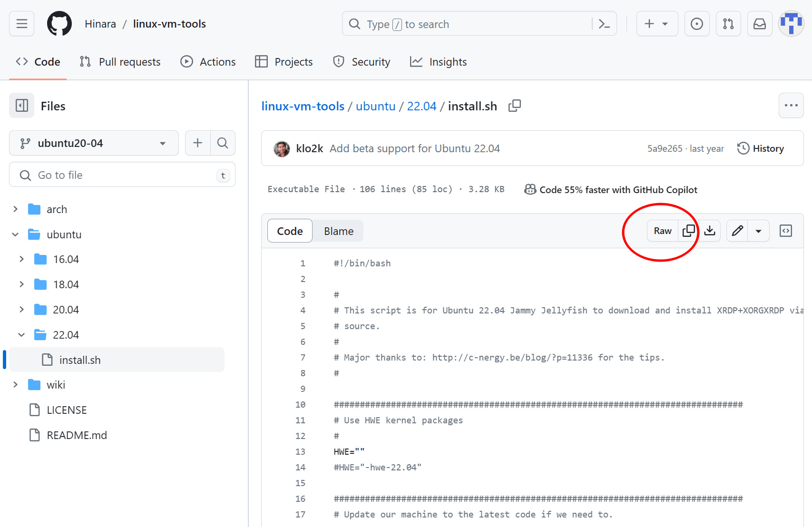
Task: Open the ubuntu20-04 branch dropdown
Action: click(94, 143)
